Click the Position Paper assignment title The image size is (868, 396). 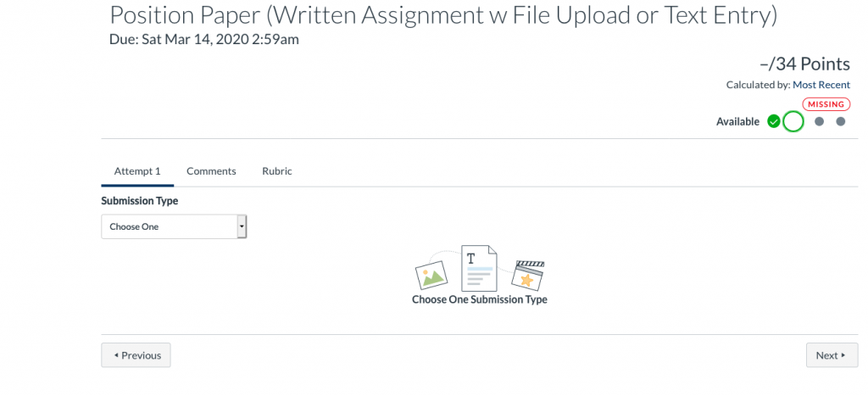[x=443, y=14]
